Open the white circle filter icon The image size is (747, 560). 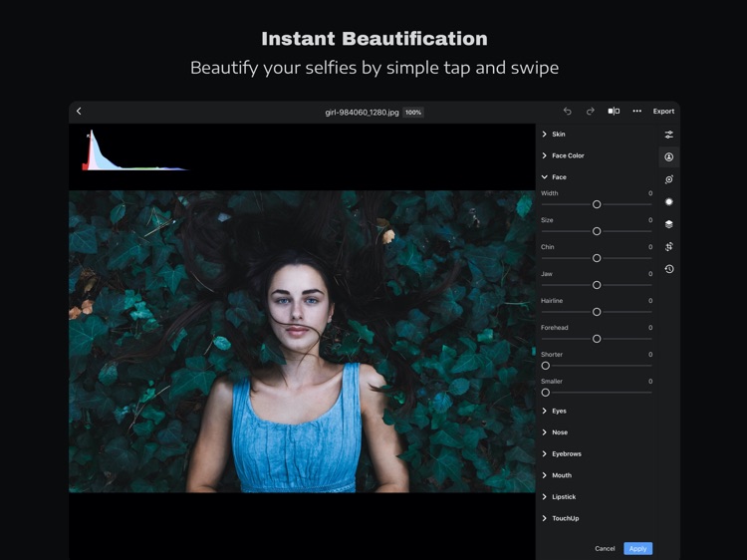pyautogui.click(x=669, y=202)
